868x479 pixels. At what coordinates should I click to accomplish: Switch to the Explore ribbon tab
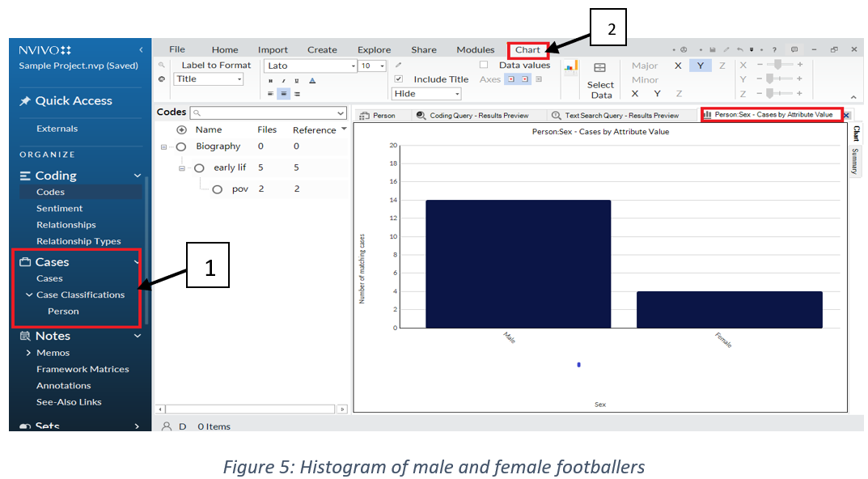(374, 49)
